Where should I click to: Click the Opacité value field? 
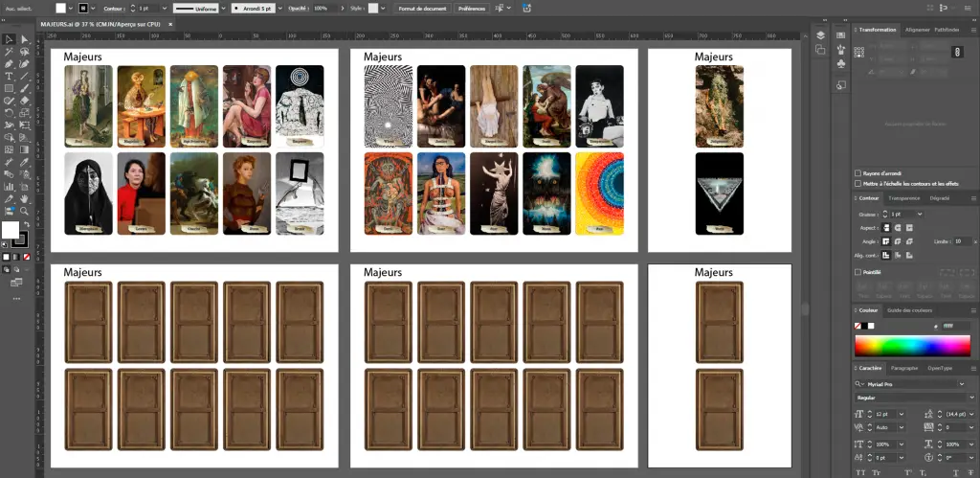[321, 8]
